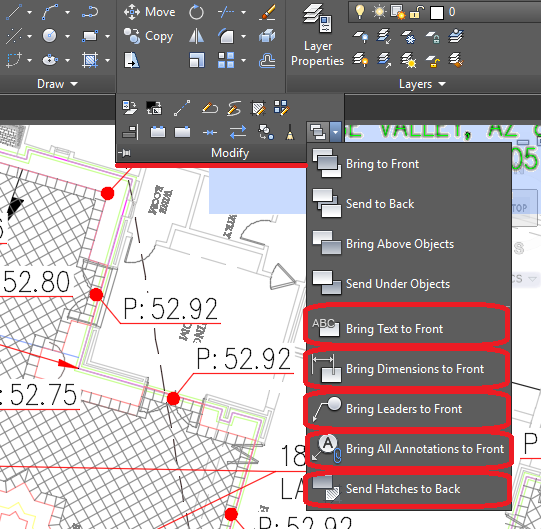Click the Rotate tool icon

(x=196, y=12)
